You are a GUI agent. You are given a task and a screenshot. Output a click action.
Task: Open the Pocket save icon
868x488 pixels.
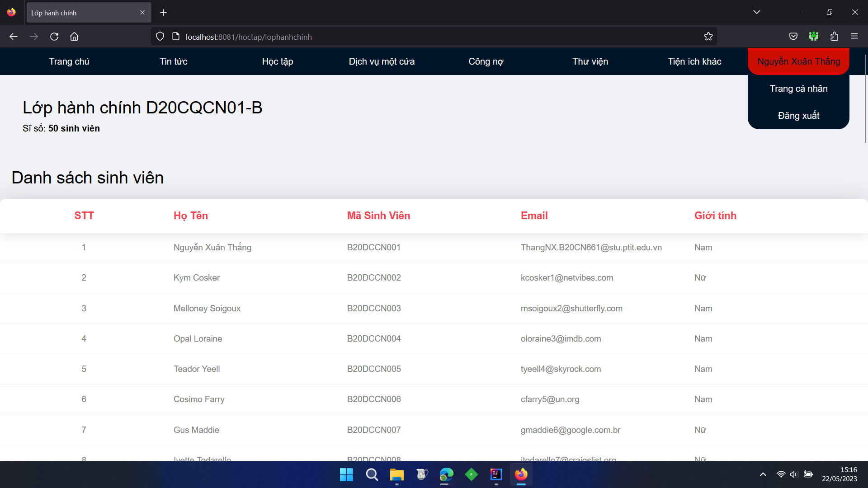tap(793, 36)
